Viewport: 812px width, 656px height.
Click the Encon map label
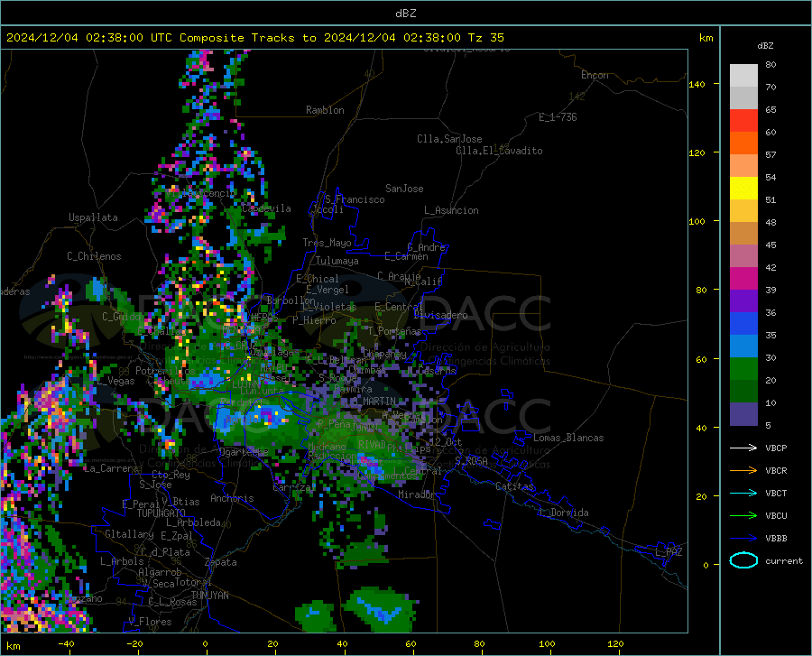[595, 75]
